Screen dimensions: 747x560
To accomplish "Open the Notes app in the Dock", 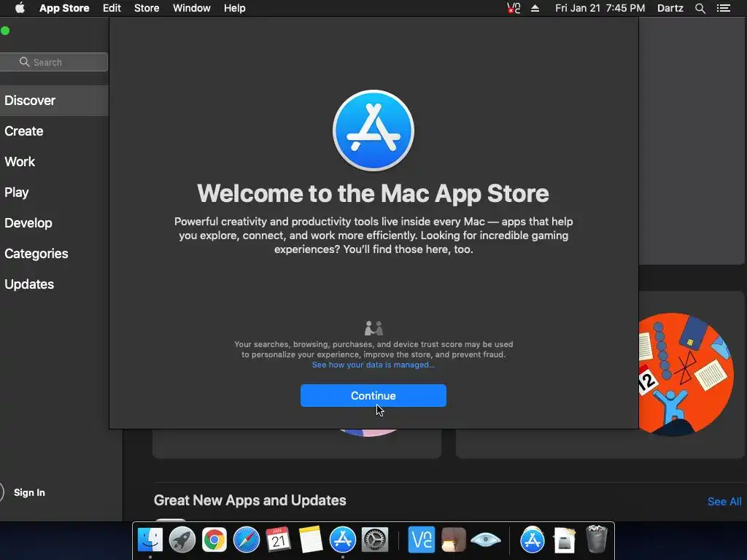I will tap(311, 540).
